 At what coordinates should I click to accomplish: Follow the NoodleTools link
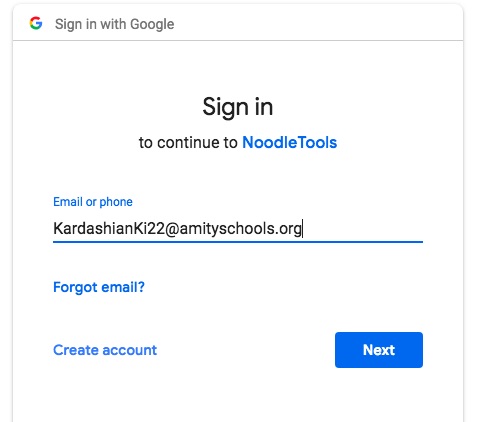[289, 143]
